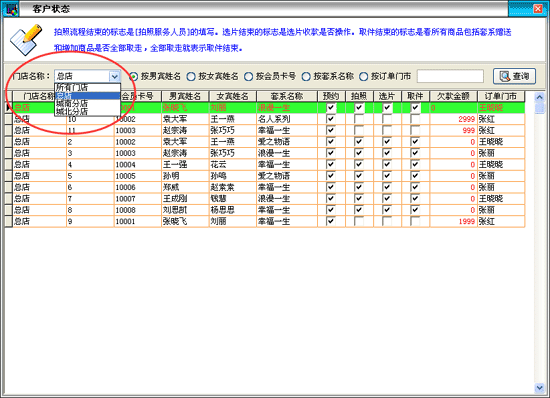Image resolution: width=550 pixels, height=398 pixels.
Task: Select the 女宾姓名 cell 杨思思
Action: click(x=233, y=210)
